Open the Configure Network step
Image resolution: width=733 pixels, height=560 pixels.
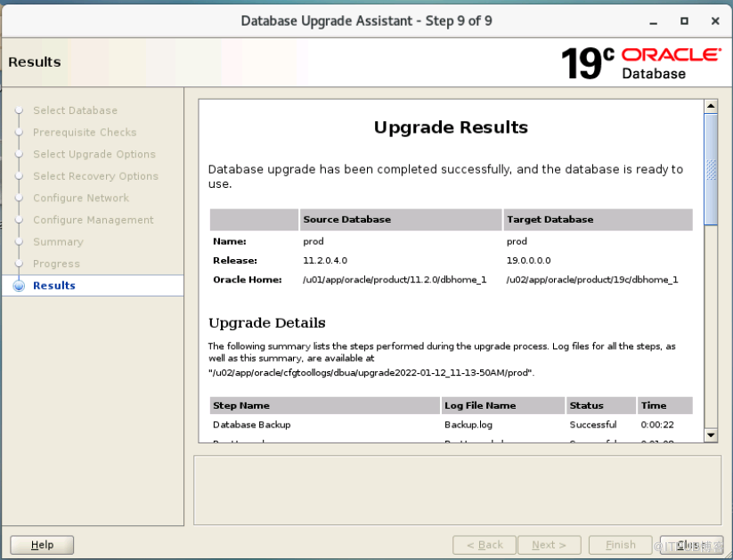[x=81, y=198]
